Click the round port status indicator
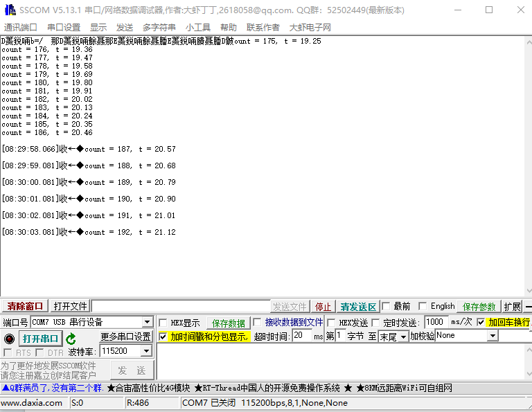 click(9, 339)
